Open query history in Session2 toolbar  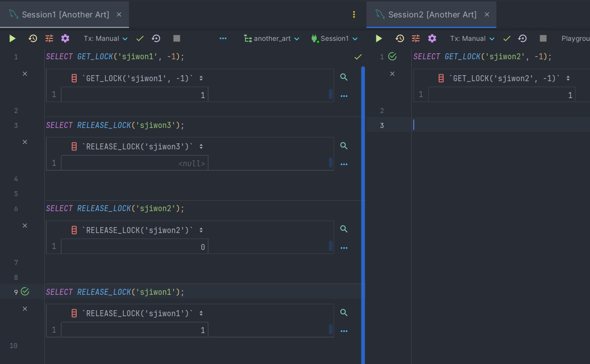click(400, 38)
